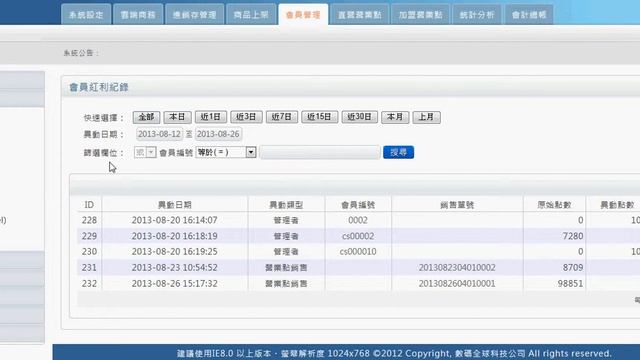Select record ID 230
The image size is (640, 360).
[x=89, y=252]
